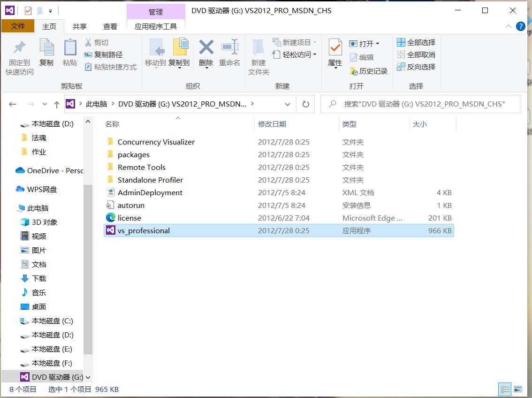Click the Rename (重命名) icon
Screen dimensions: 532x398
click(x=230, y=47)
